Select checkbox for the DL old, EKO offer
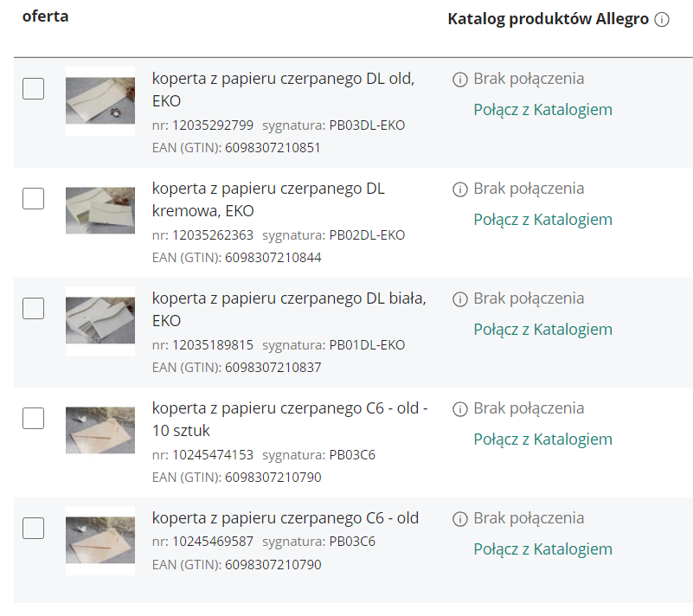Image resolution: width=693 pixels, height=616 pixels. pos(33,88)
